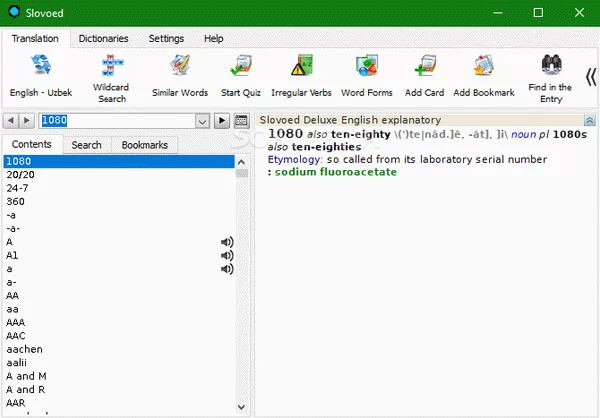
Task: Open the Help tab
Action: pyautogui.click(x=214, y=39)
